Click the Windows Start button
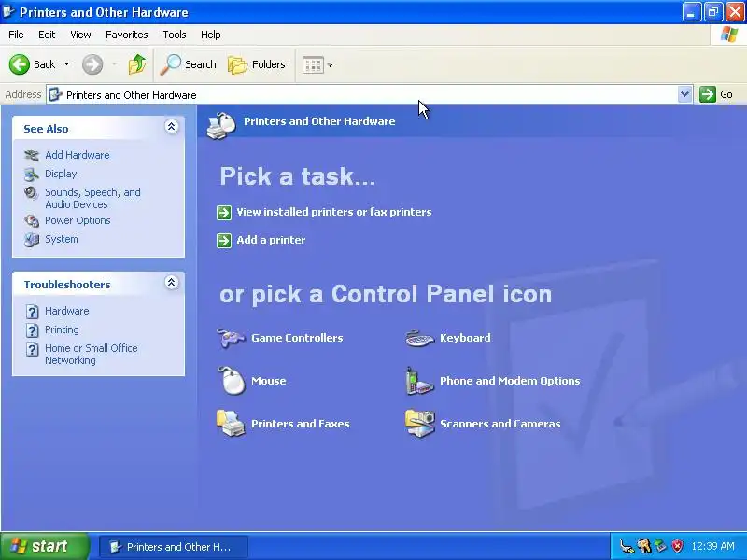The image size is (747, 560). point(44,546)
